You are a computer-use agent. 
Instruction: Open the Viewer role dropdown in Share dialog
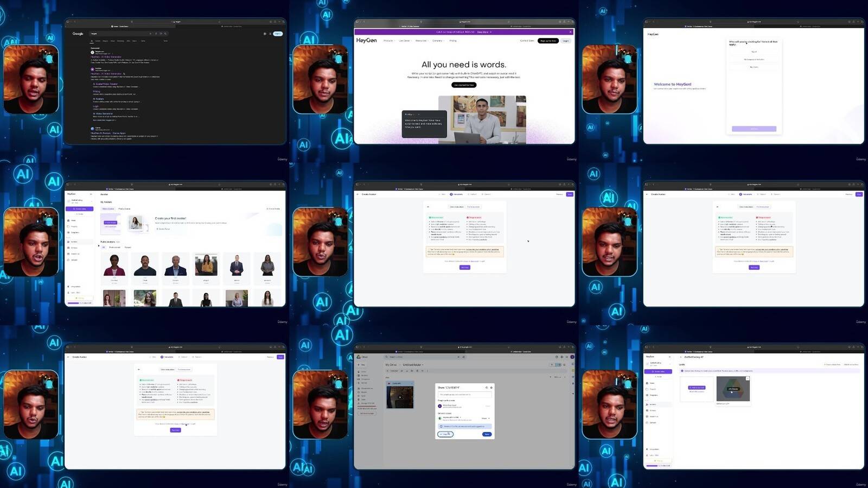[x=486, y=419]
